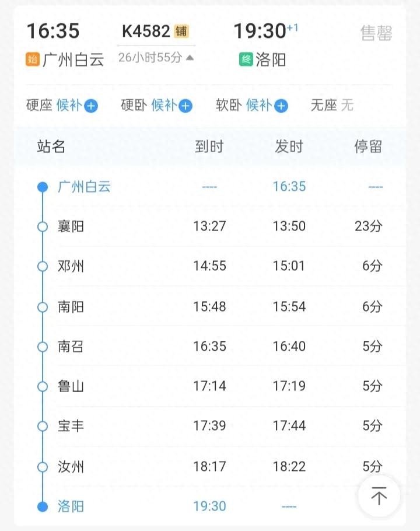Tap the green 终 terminal station badge
Screen dimensions: 420x531
pos(246,59)
